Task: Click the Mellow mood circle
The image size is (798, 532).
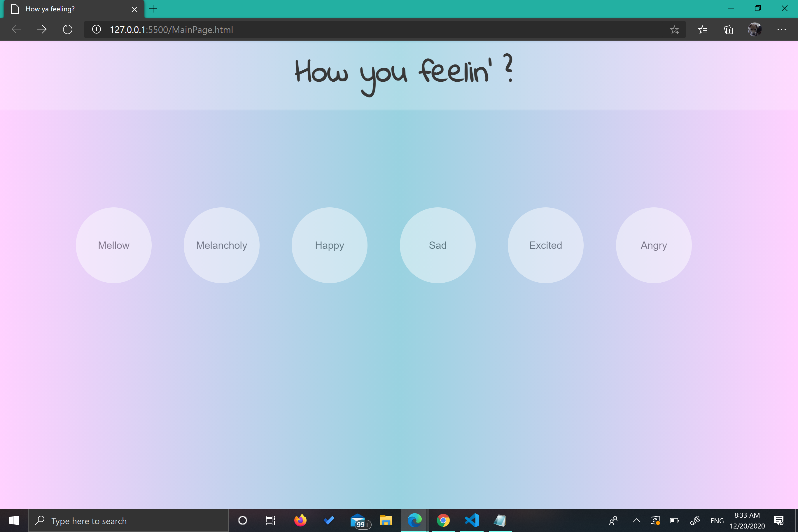Action: [114, 245]
